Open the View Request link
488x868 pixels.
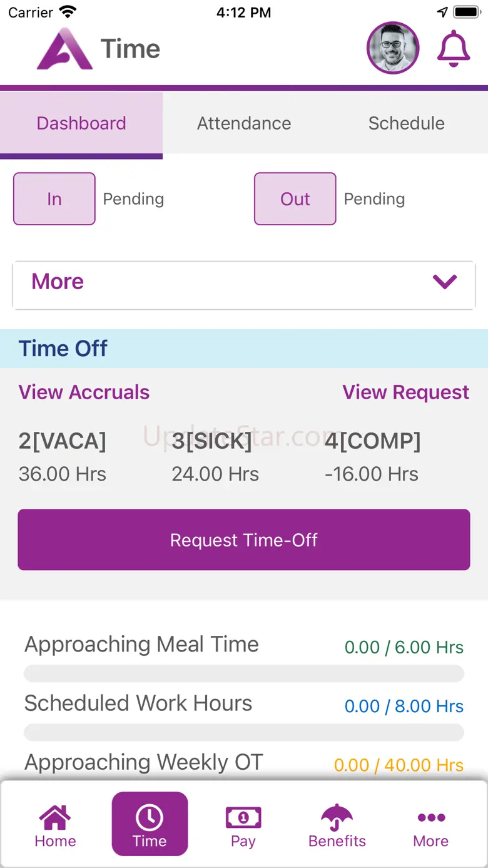[405, 392]
